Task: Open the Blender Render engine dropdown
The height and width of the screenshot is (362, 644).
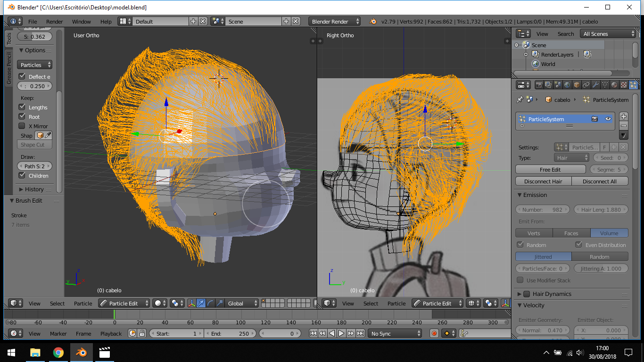Action: (x=335, y=21)
